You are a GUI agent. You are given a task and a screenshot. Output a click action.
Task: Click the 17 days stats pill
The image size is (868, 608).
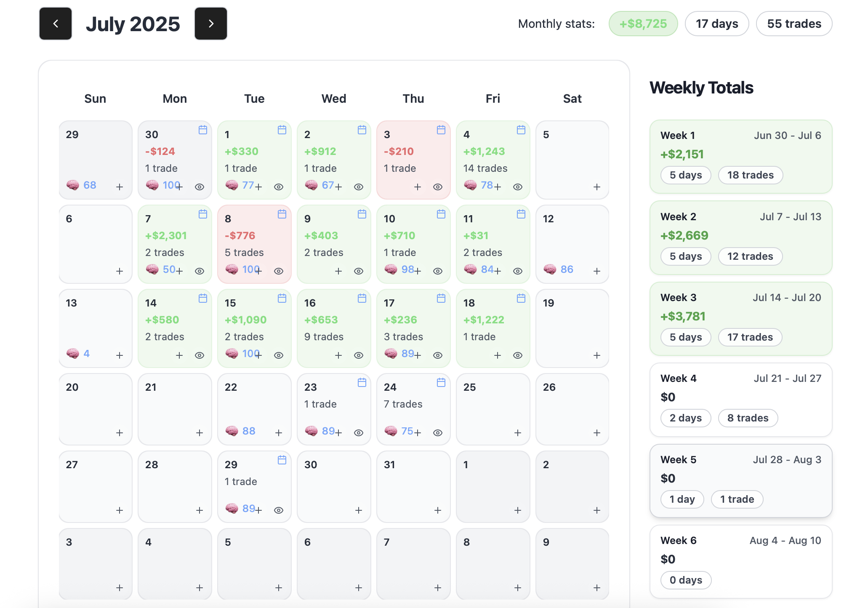pyautogui.click(x=716, y=24)
